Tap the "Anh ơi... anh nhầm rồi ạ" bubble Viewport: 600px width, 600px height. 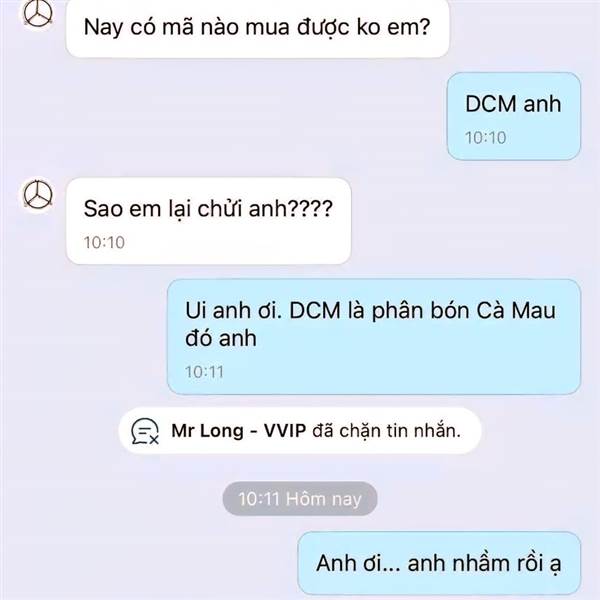439,563
